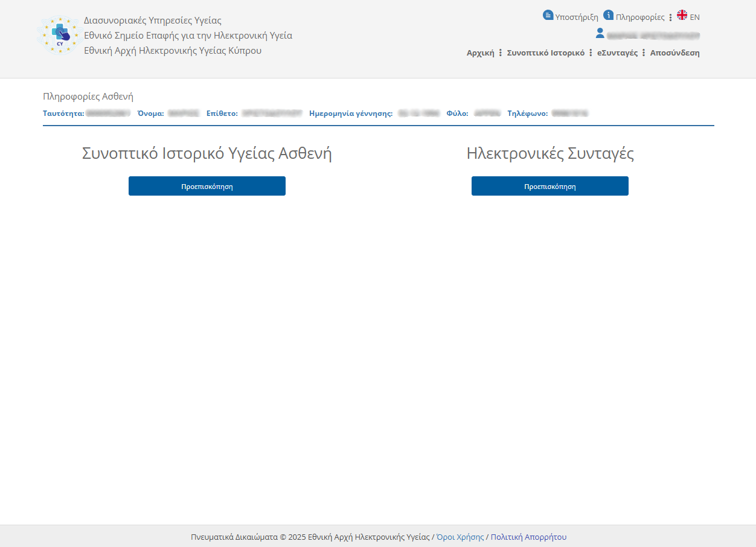Open Συνοπτικό Ιστορικό in the navigation menu
Screen dimensions: 756x547
tap(545, 53)
